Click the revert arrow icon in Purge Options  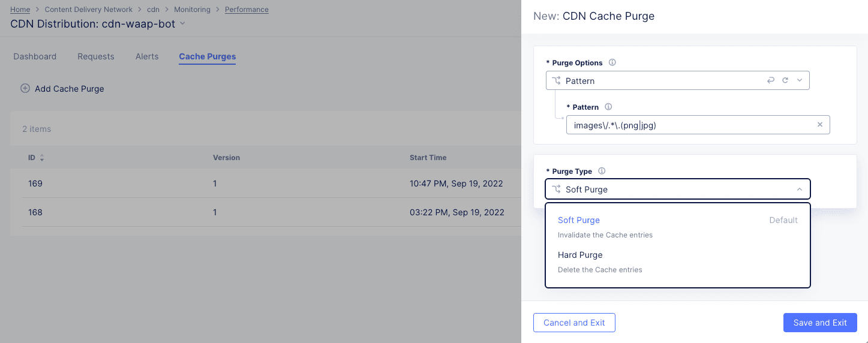coord(771,80)
